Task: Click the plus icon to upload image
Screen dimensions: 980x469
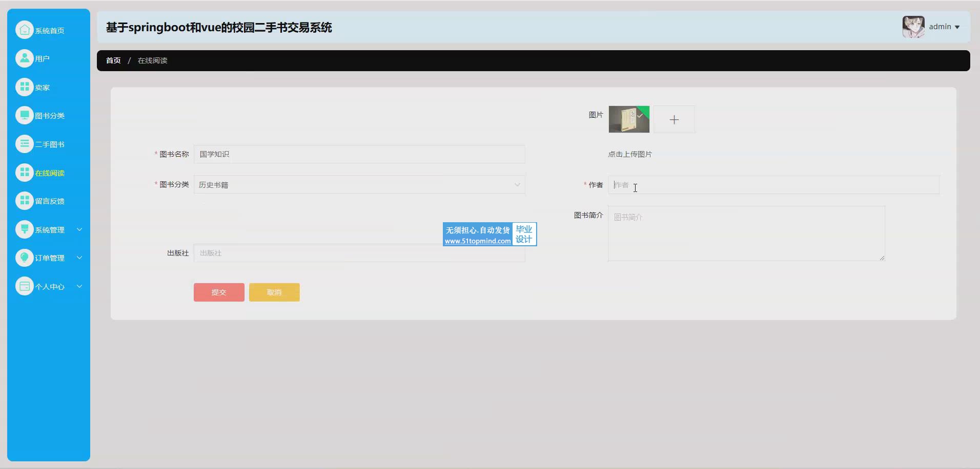Action: click(x=674, y=120)
